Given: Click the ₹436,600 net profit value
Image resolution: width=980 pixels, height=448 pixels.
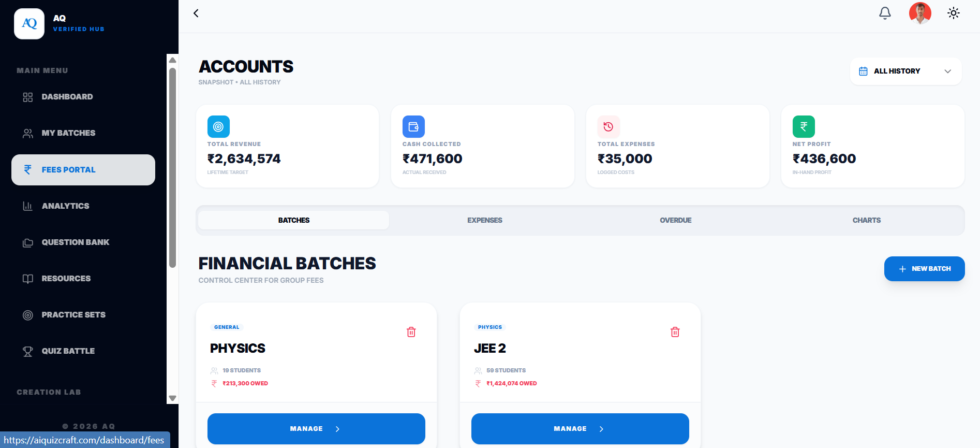Looking at the screenshot, I should click(x=824, y=158).
